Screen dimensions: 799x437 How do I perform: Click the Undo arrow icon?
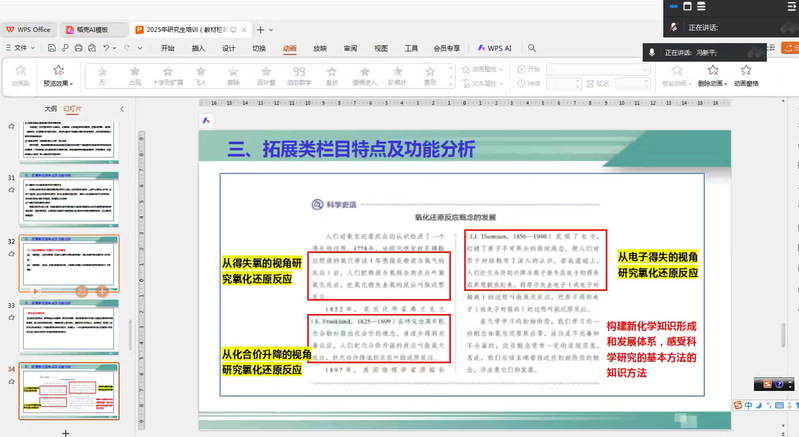[x=106, y=48]
